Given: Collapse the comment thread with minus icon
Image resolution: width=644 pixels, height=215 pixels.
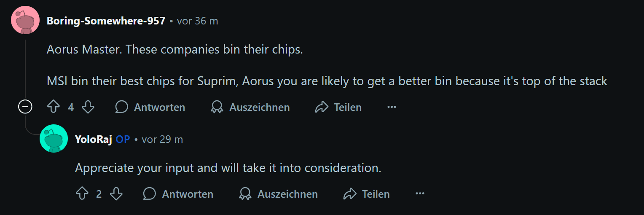Looking at the screenshot, I should [x=25, y=107].
